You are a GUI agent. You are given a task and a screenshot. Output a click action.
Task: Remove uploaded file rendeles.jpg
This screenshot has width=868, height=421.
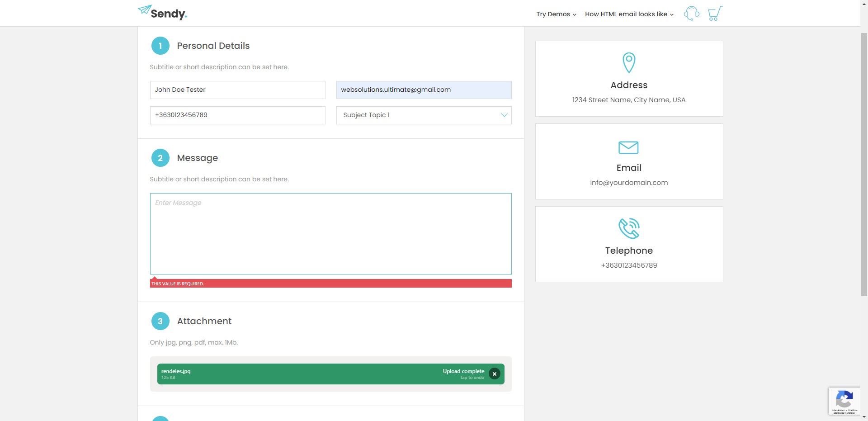[495, 374]
